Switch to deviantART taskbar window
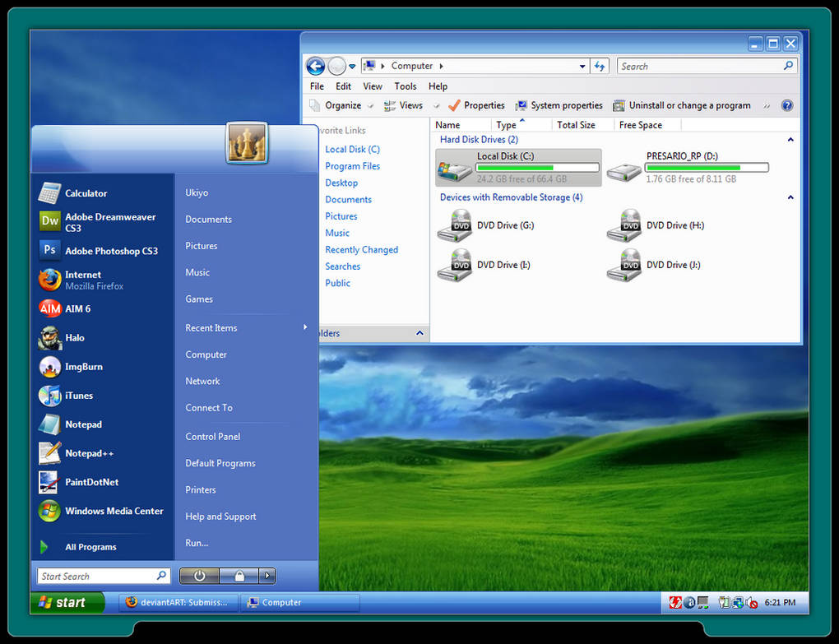 (x=178, y=602)
